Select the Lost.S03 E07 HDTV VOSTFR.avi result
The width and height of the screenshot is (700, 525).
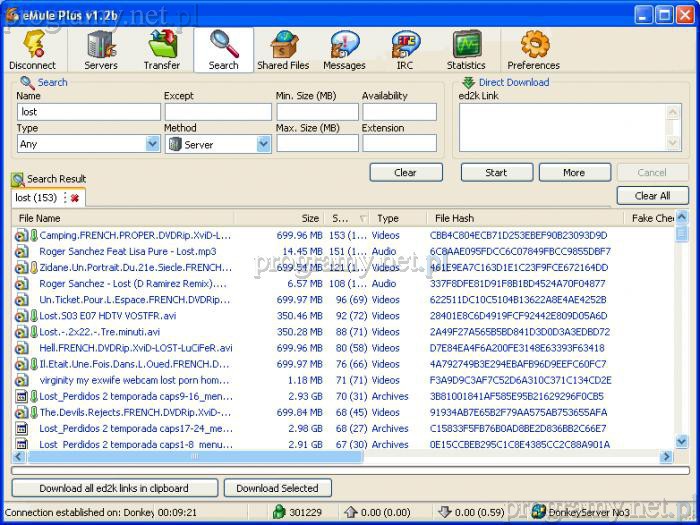107,315
